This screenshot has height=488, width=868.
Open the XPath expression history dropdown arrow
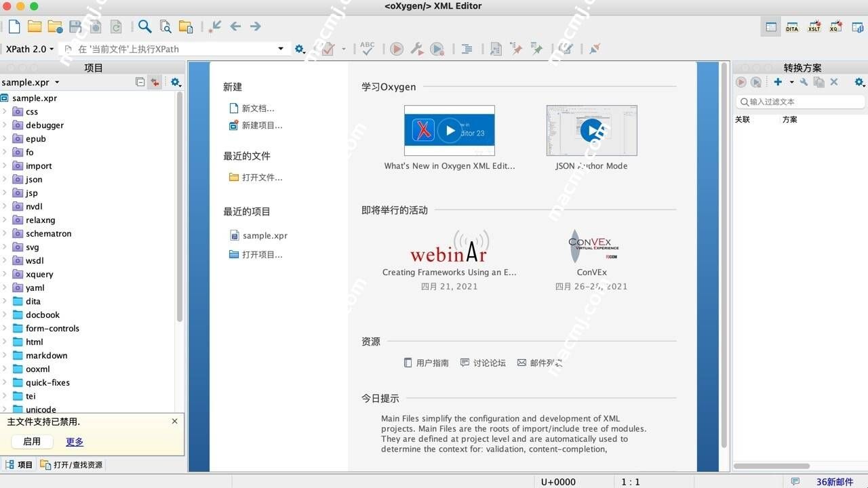[281, 49]
